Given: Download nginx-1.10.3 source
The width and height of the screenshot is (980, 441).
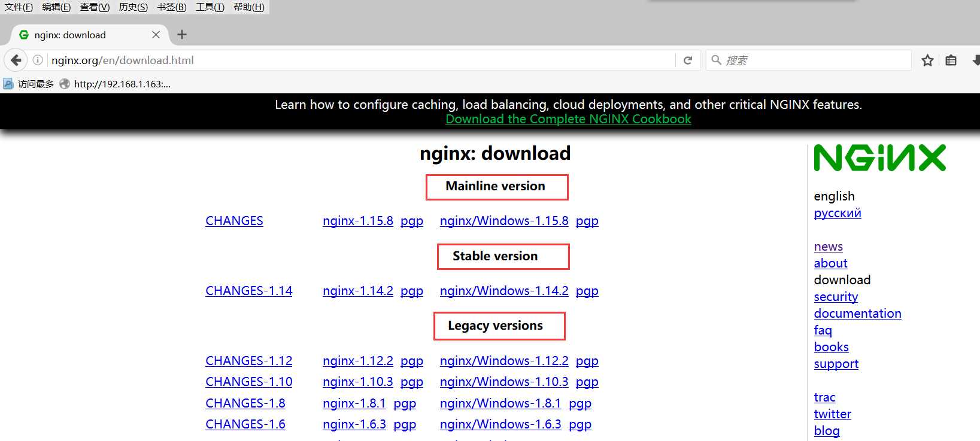Looking at the screenshot, I should [x=358, y=382].
